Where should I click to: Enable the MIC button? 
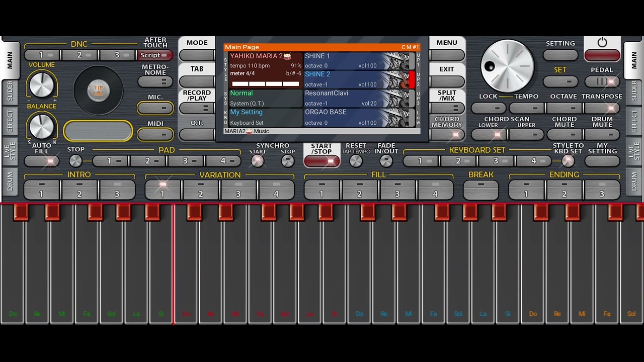tap(155, 108)
